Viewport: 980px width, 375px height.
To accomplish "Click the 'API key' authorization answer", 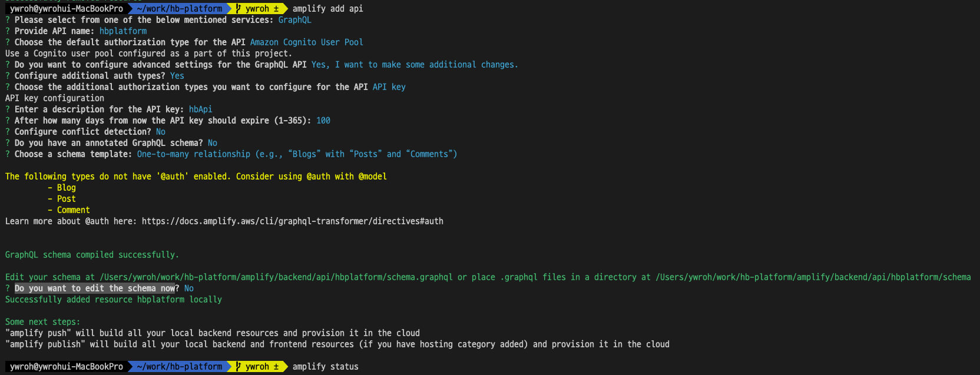I will click(389, 87).
